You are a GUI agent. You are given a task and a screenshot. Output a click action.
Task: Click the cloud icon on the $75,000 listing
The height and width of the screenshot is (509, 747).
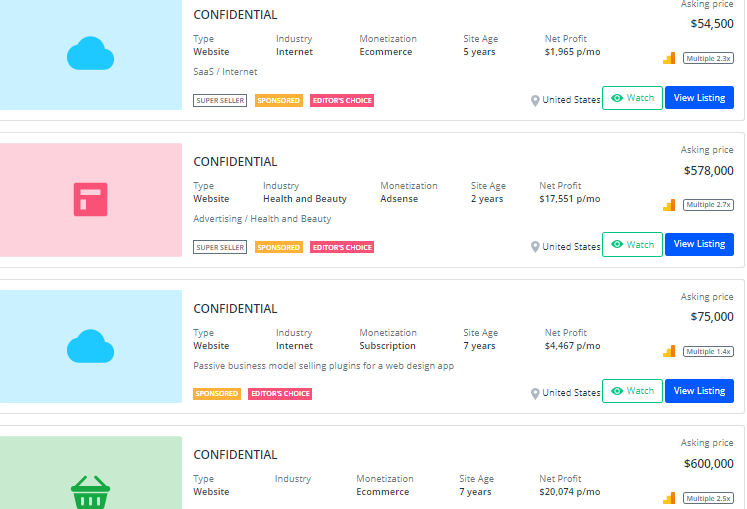point(91,346)
